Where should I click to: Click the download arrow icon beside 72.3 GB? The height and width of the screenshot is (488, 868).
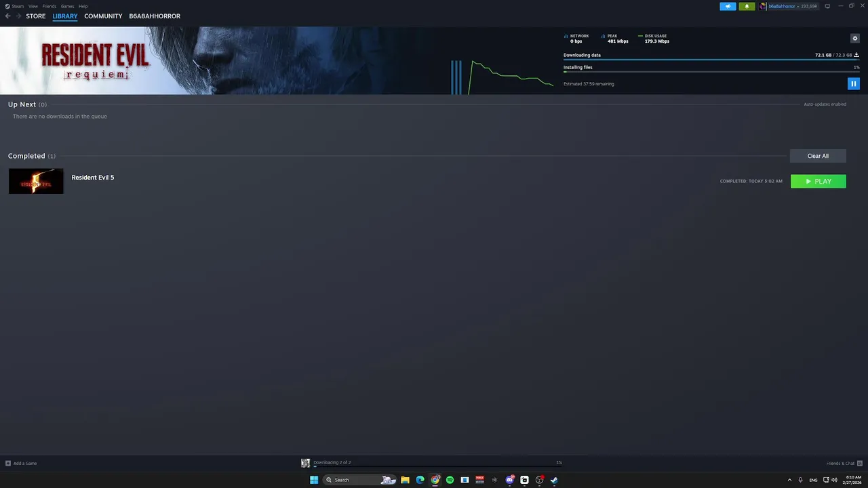[856, 55]
